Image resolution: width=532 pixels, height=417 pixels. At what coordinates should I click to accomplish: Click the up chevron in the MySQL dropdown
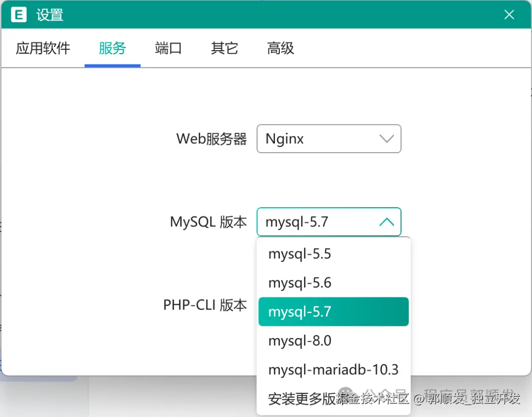[387, 222]
